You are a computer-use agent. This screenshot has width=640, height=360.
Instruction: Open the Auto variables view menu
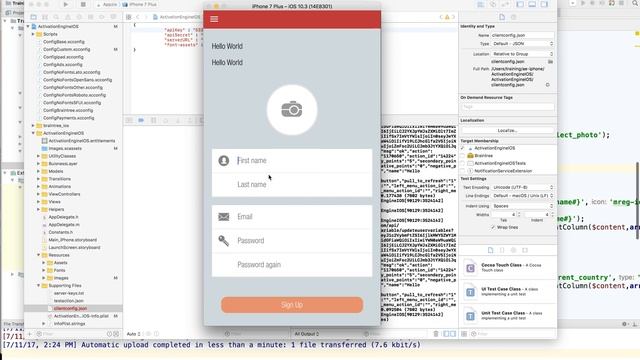[x=133, y=334]
